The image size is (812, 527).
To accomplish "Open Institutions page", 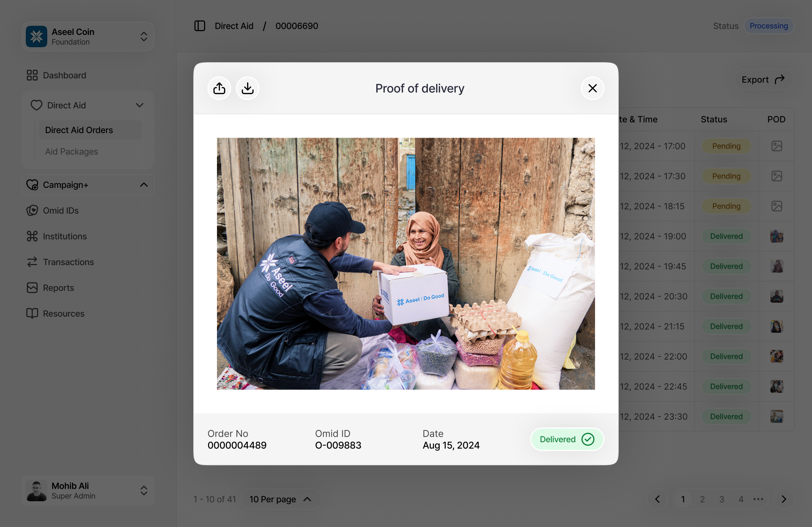I will (x=65, y=236).
